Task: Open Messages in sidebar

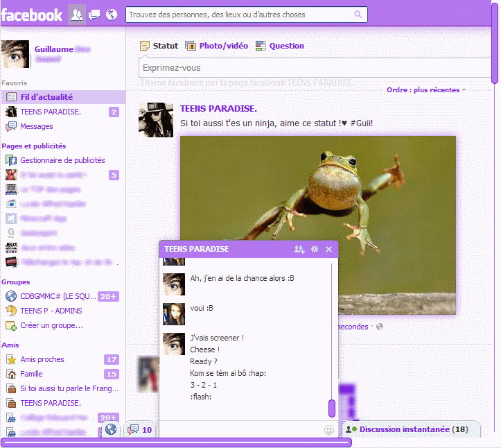Action: click(x=37, y=126)
